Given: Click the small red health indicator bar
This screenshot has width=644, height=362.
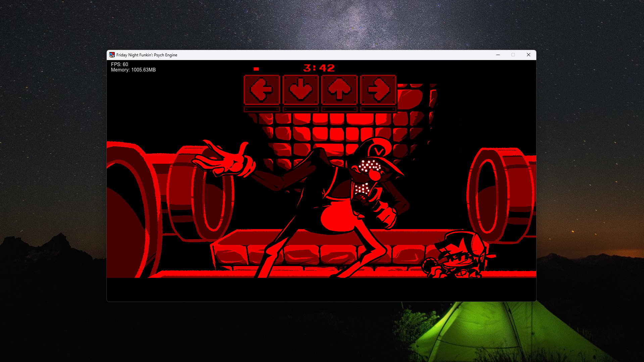Looking at the screenshot, I should point(256,69).
